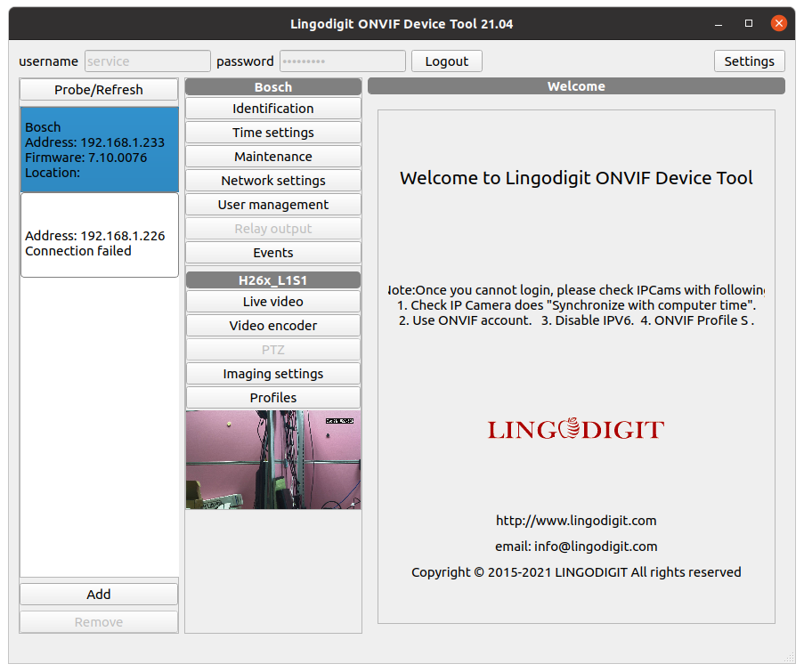Click the Bosch device header
Image resolution: width=804 pixels, height=672 pixels.
273,87
